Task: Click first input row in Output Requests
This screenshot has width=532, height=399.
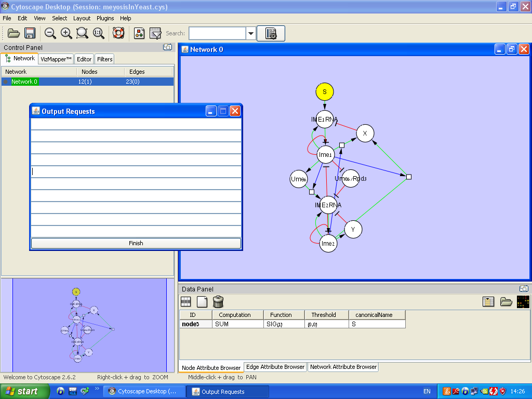Action: point(136,124)
